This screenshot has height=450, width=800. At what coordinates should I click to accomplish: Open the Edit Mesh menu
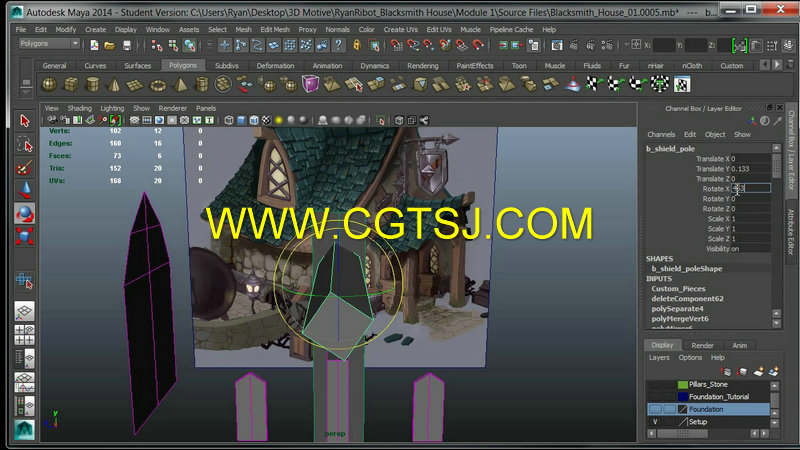[274, 30]
